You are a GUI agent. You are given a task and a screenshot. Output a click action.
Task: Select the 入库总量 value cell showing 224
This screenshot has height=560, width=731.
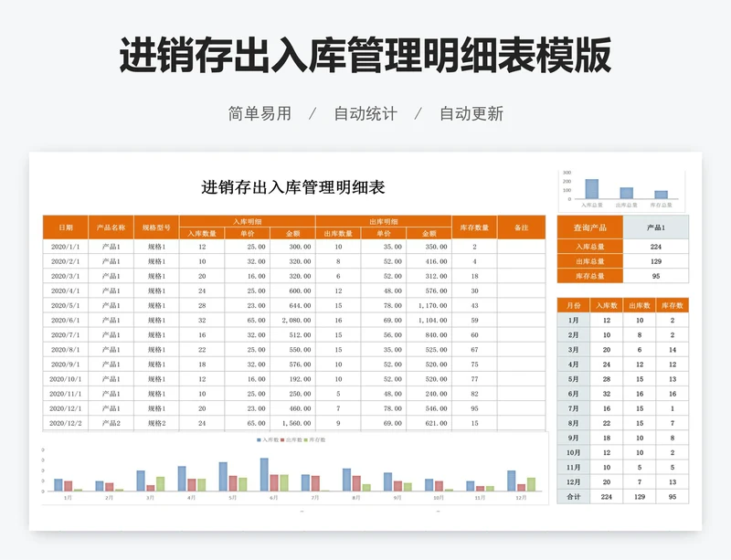click(x=656, y=247)
